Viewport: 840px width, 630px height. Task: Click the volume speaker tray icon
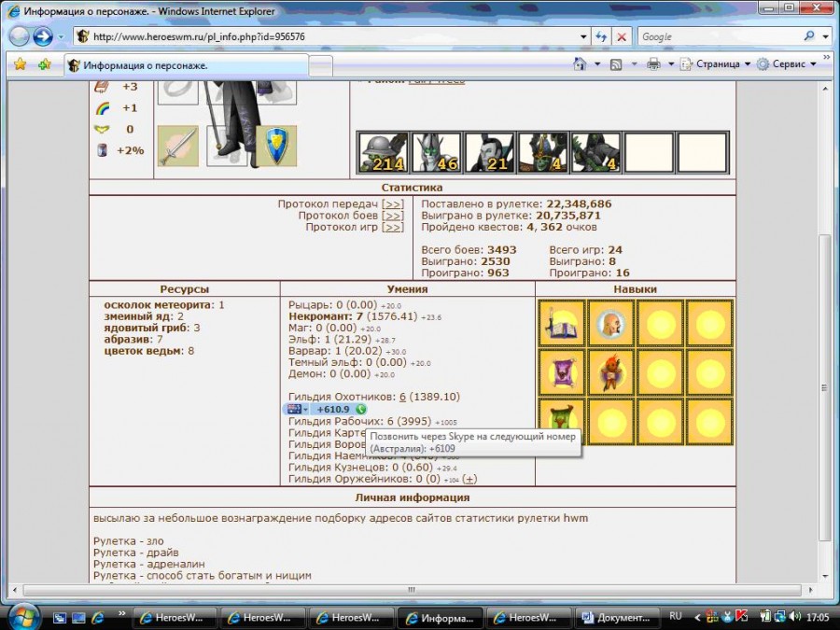(x=794, y=617)
